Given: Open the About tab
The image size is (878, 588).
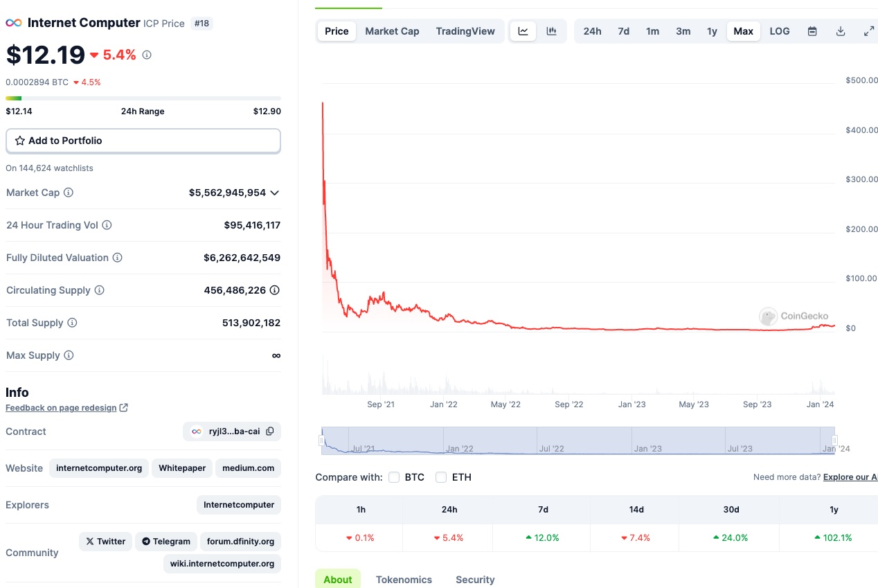Looking at the screenshot, I should click(x=338, y=579).
